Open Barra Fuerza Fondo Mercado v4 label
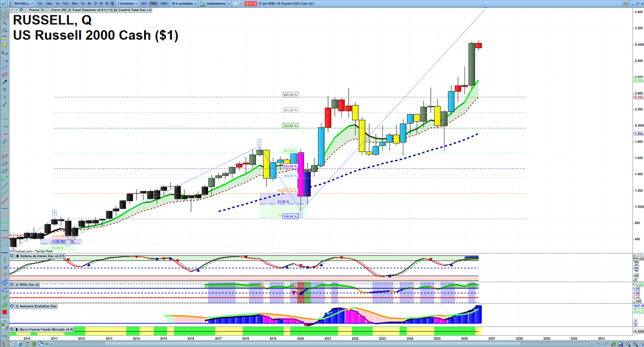The height and width of the screenshot is (347, 644). tap(47, 329)
